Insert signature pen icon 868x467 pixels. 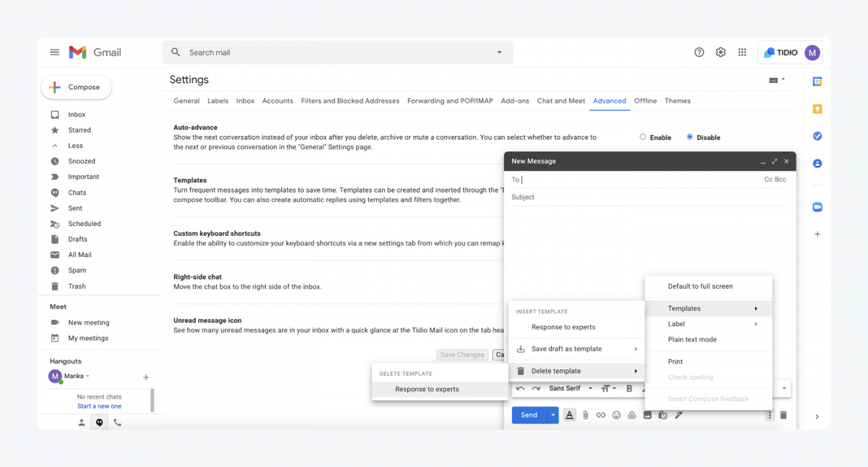point(678,415)
